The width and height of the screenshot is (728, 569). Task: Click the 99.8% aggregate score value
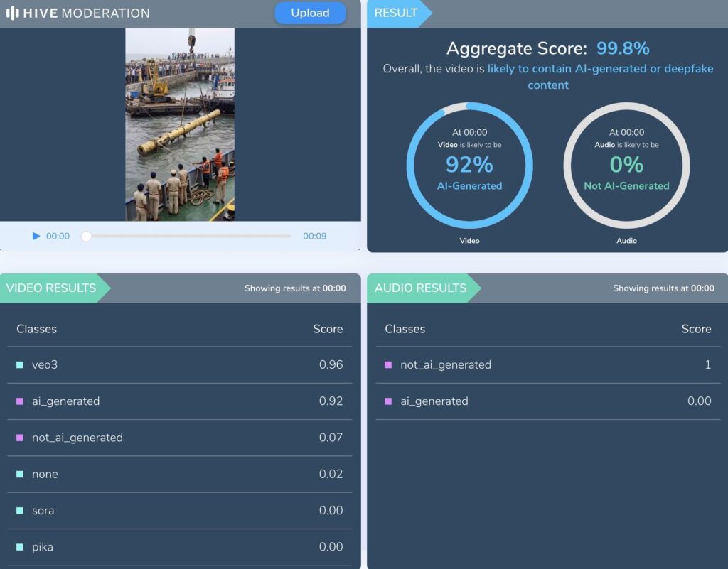(623, 48)
